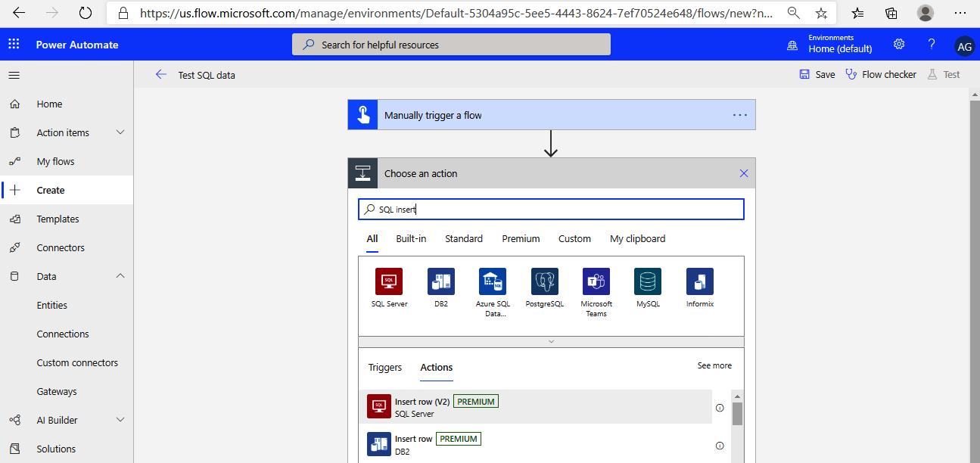Open the help question mark icon
The width and height of the screenshot is (980, 463).
click(x=932, y=44)
